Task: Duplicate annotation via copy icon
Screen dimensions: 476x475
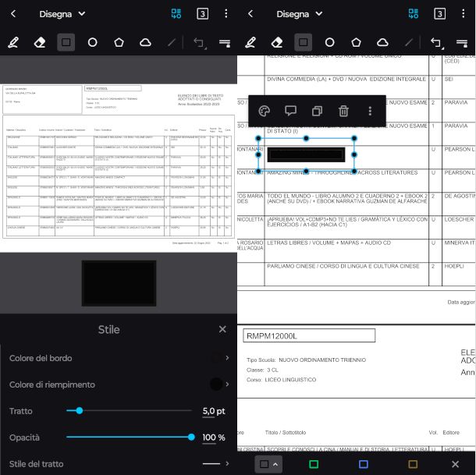Action: point(317,111)
